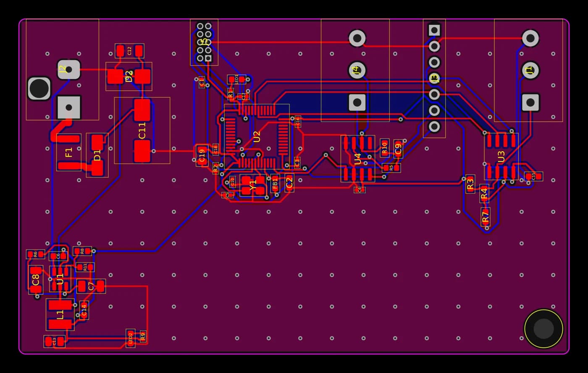The image size is (588, 373).
Task: Select inductor L1
Action: click(60, 315)
